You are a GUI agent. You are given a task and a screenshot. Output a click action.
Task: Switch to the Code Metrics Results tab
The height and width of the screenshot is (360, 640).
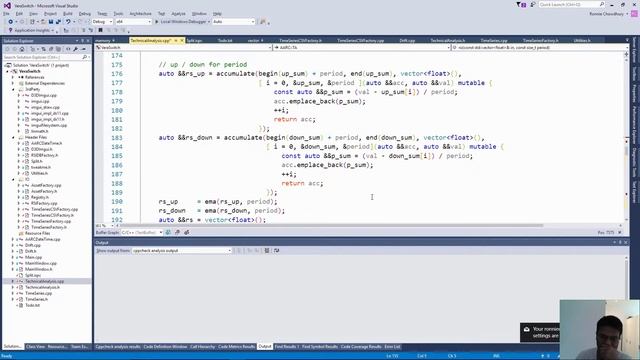(x=236, y=347)
